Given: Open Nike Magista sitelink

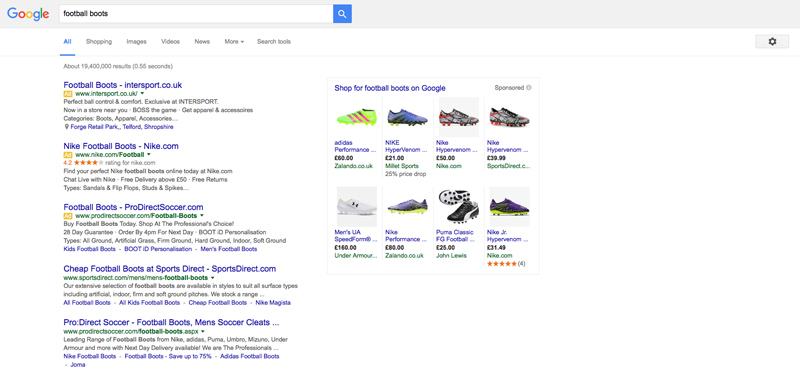Looking at the screenshot, I should click(x=273, y=302).
